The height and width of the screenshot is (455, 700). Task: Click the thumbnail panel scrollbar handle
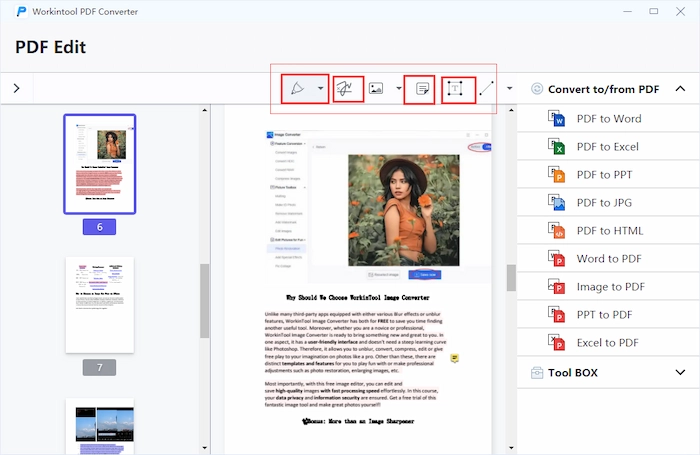click(x=204, y=301)
